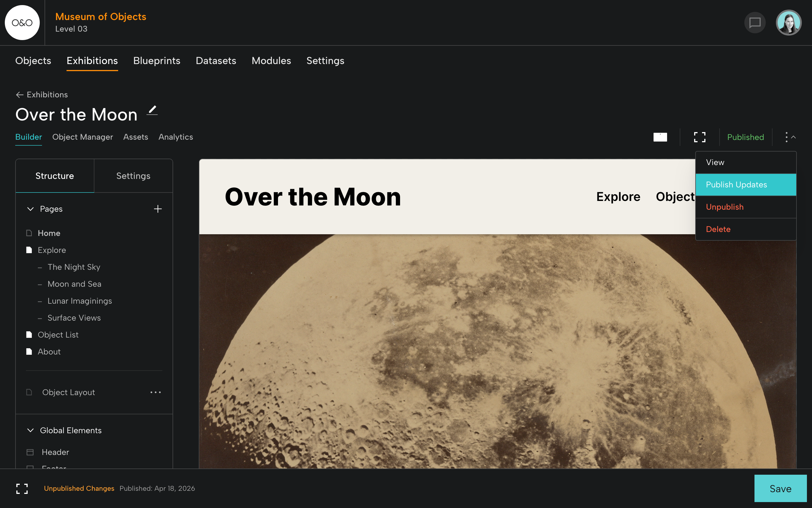The height and width of the screenshot is (508, 812).
Task: Enter fullscreen via toolbar icon beside Published
Action: click(700, 137)
